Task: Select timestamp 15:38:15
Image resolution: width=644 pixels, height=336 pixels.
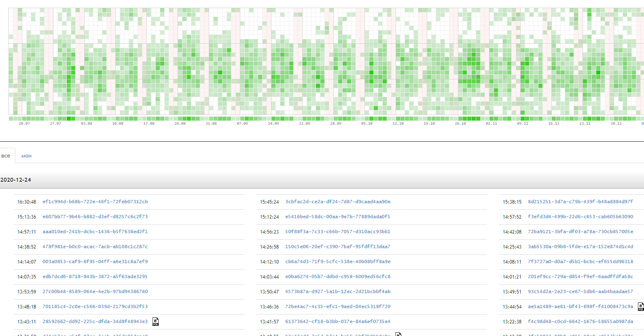Action: coord(512,202)
